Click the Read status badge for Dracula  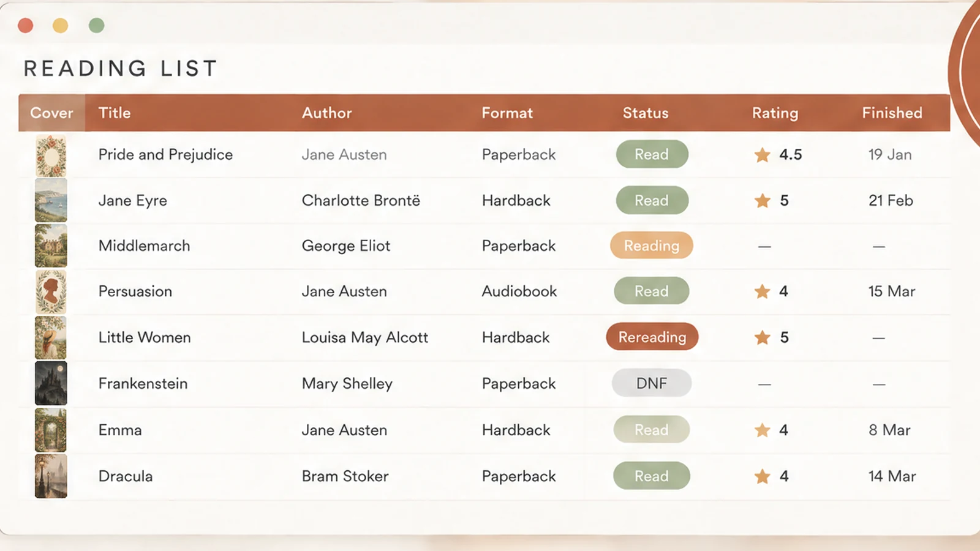coord(652,476)
